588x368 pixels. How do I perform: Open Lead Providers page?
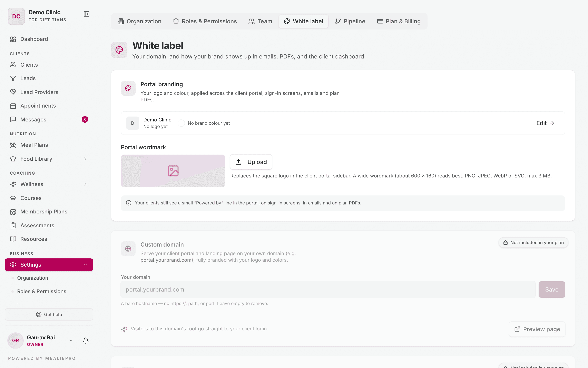click(x=49, y=92)
